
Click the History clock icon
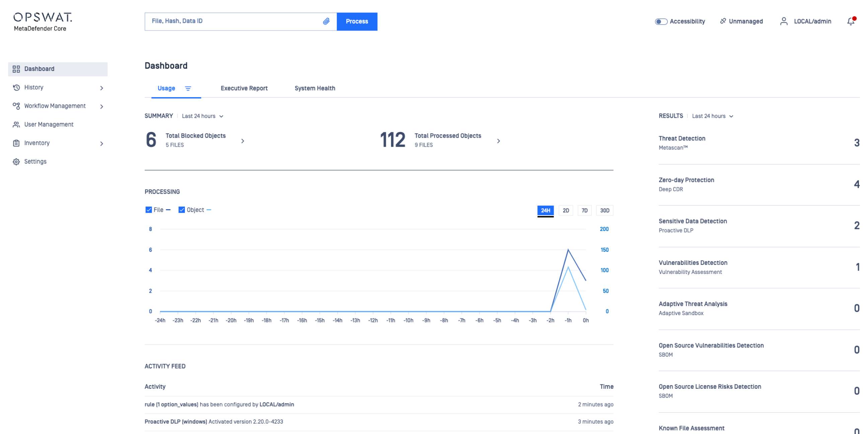coord(16,88)
